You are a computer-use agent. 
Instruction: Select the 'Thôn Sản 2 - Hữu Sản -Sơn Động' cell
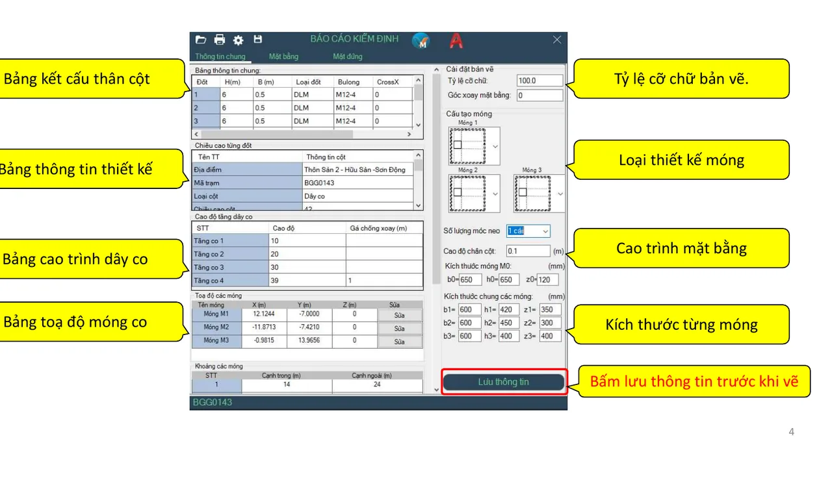(358, 170)
